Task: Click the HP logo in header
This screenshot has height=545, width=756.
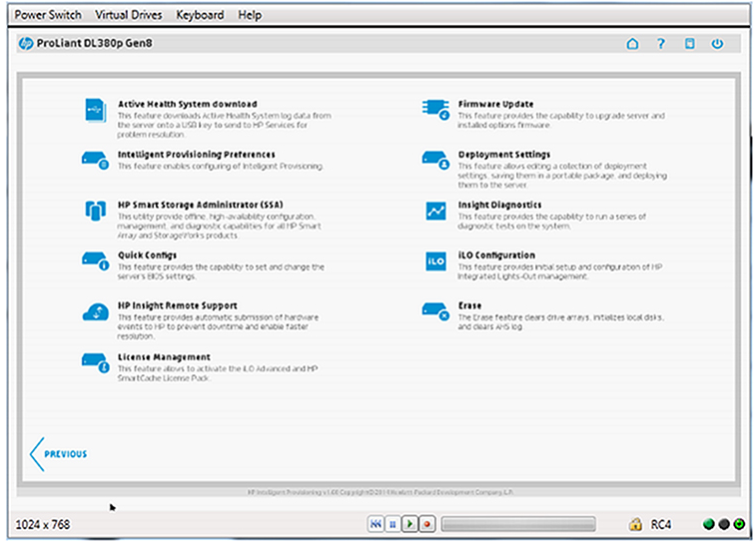Action: (x=26, y=43)
